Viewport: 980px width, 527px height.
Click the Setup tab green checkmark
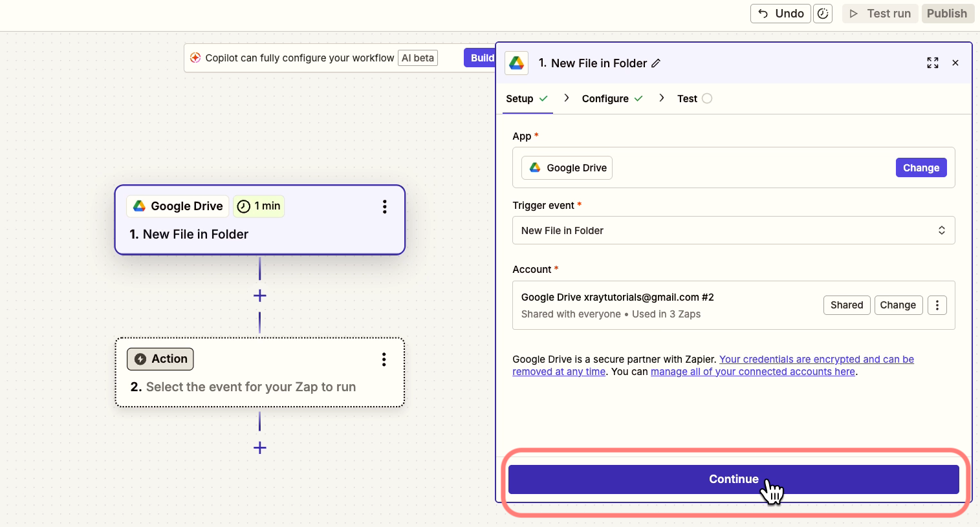point(543,98)
